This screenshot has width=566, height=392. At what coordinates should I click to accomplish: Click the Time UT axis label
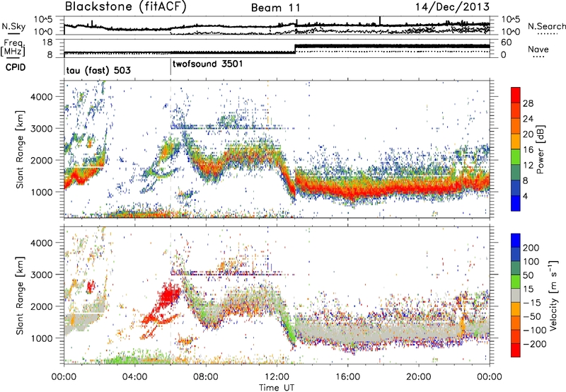click(277, 388)
